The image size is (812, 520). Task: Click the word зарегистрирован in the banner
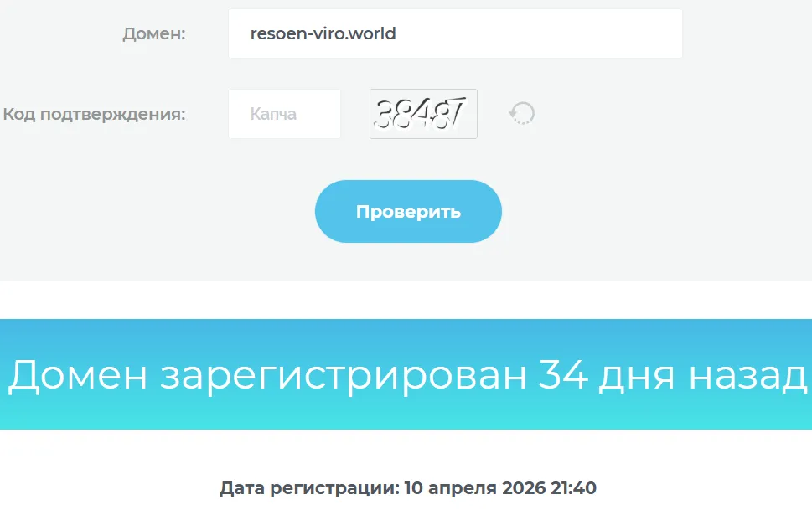pos(344,376)
